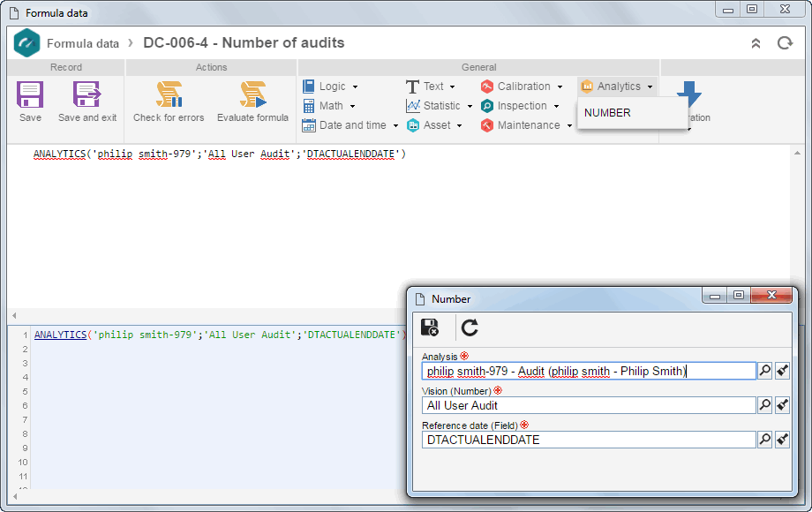Click save and close icon in Number dialog
The height and width of the screenshot is (512, 812).
[x=430, y=328]
